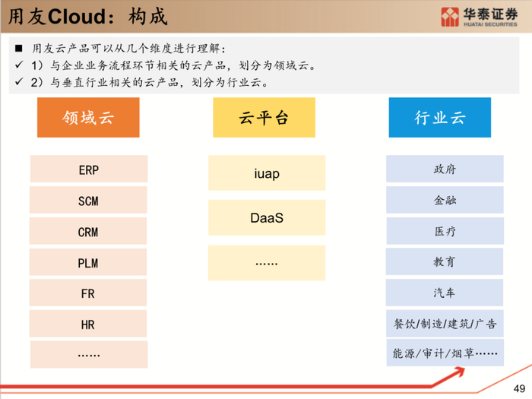Select the blue 行业云 header box

[440, 117]
